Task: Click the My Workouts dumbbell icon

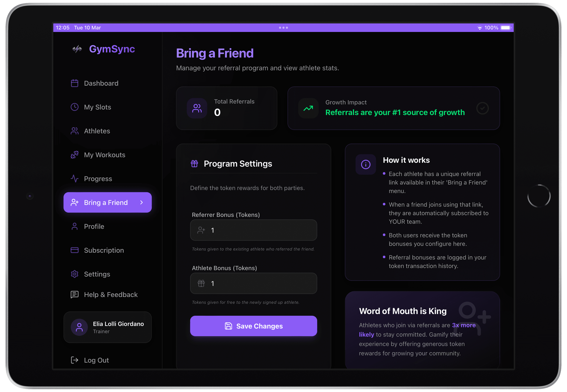Action: [x=74, y=155]
